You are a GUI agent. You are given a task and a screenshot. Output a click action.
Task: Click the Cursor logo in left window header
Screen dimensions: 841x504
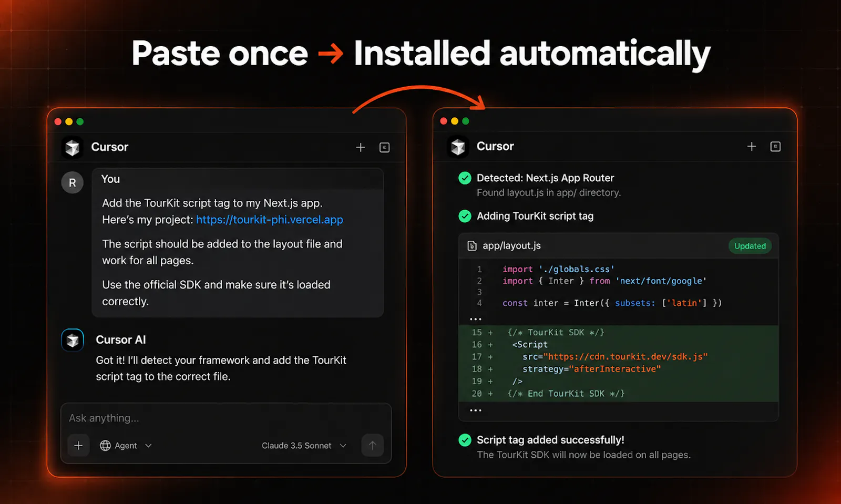pyautogui.click(x=73, y=147)
